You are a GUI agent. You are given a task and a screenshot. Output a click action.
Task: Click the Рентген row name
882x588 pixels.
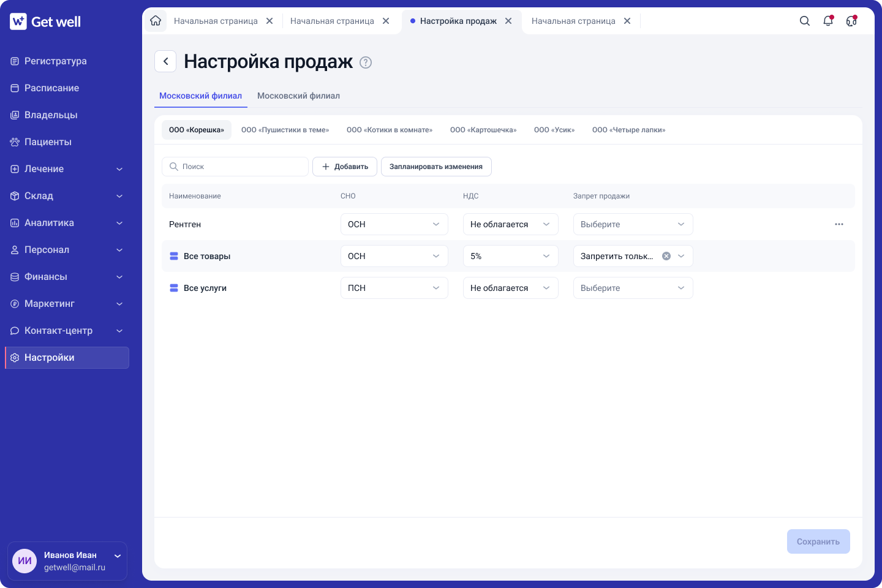coord(185,224)
